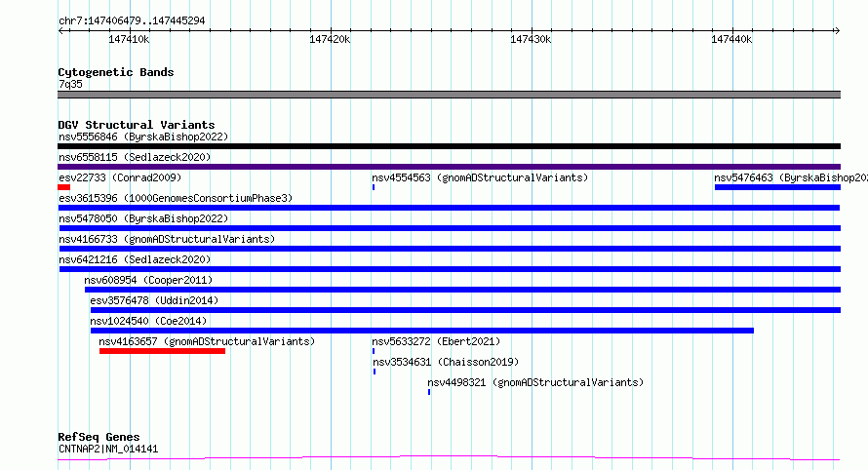
Task: Select the black nsv5556846 variant bar
Action: click(449, 146)
